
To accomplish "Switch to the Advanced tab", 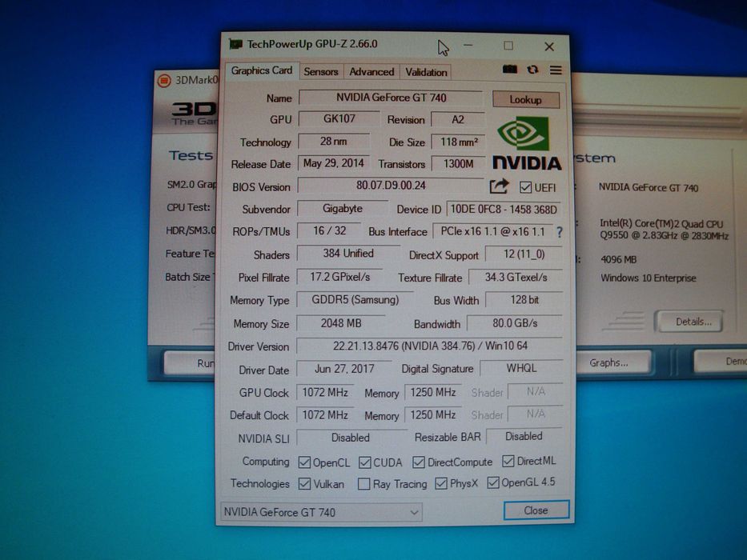I will [371, 72].
